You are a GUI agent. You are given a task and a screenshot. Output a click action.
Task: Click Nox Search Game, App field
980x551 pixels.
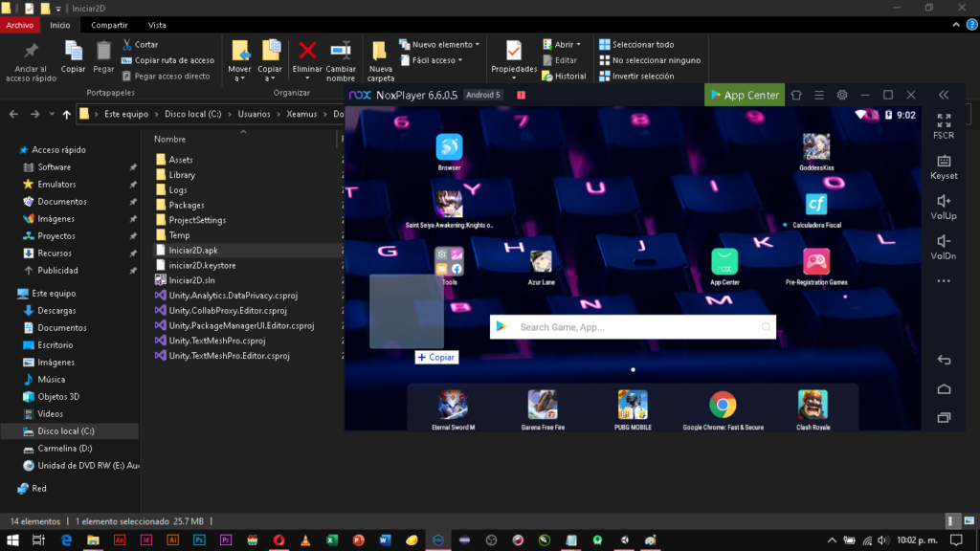[633, 327]
